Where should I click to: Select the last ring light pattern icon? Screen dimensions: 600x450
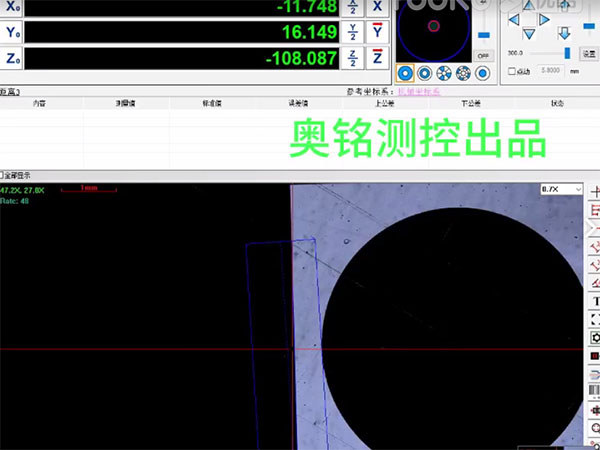pyautogui.click(x=483, y=73)
